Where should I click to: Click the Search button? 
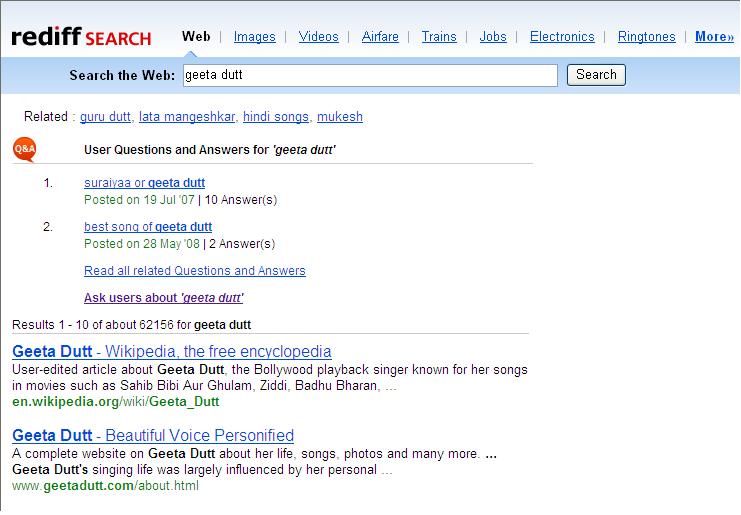point(596,75)
